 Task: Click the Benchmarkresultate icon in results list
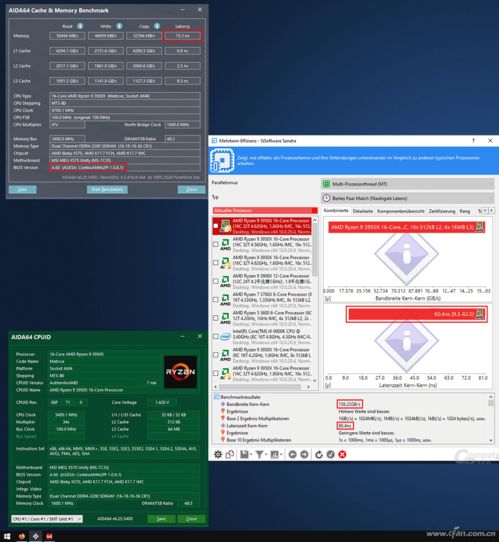pyautogui.click(x=217, y=397)
